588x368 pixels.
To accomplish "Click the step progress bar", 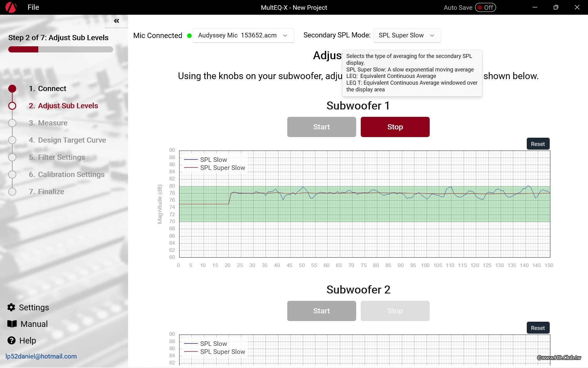I will click(61, 49).
